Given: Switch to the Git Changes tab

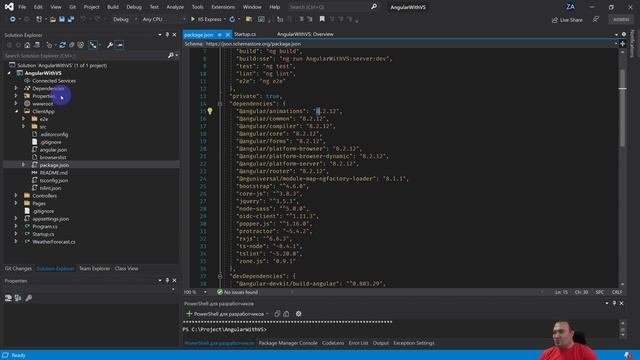Looking at the screenshot, I should pyautogui.click(x=18, y=269).
